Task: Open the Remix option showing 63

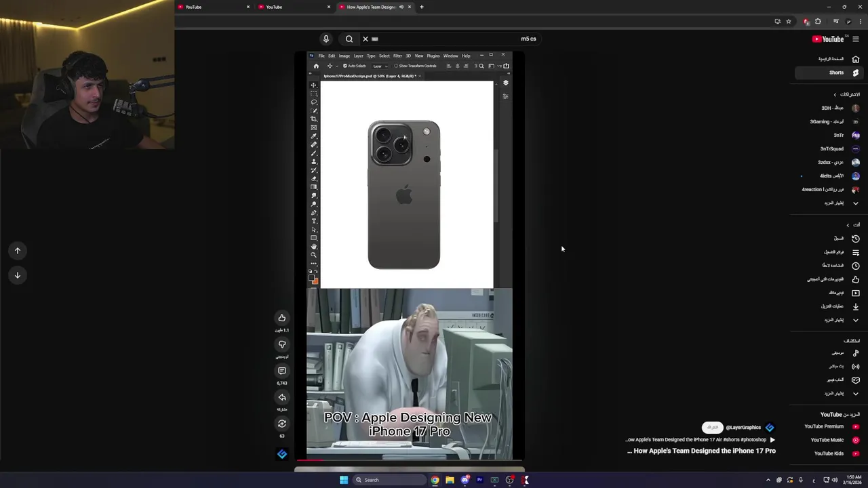Action: [282, 424]
